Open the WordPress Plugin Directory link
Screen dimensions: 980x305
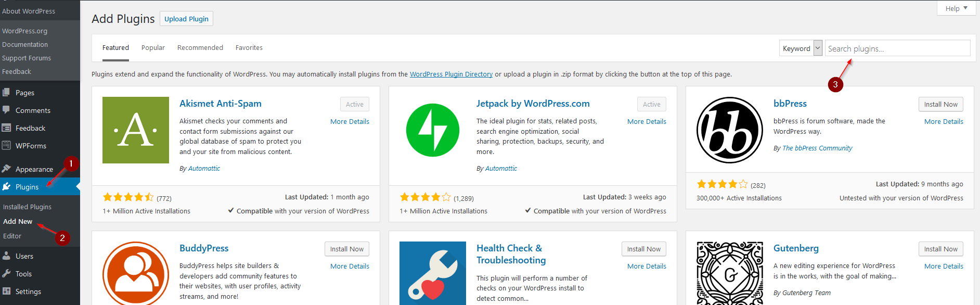click(x=451, y=74)
